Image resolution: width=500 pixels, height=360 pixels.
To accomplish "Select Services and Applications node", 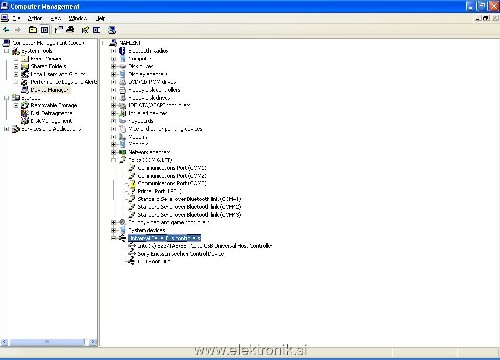I will (x=51, y=129).
